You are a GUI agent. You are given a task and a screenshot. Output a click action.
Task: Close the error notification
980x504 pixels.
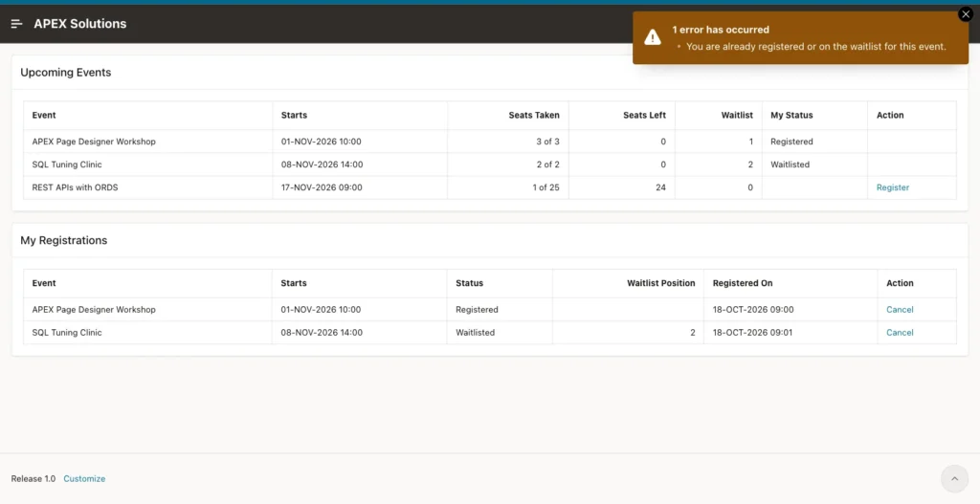[x=966, y=14]
